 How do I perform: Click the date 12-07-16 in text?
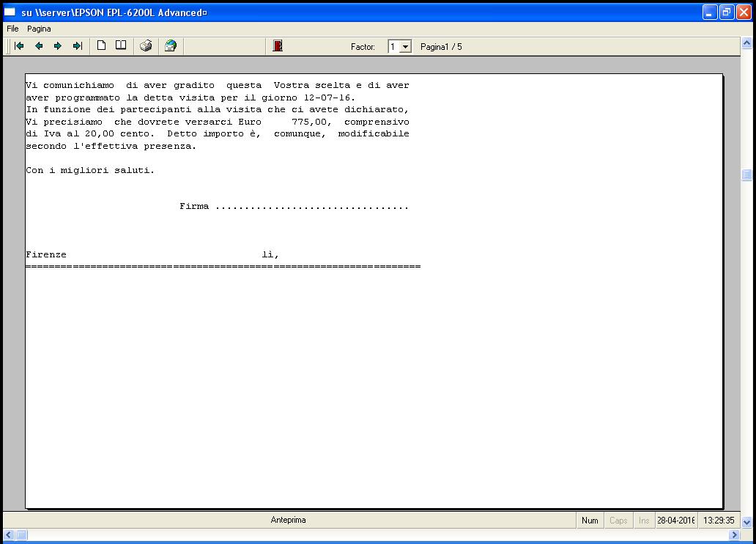327,98
